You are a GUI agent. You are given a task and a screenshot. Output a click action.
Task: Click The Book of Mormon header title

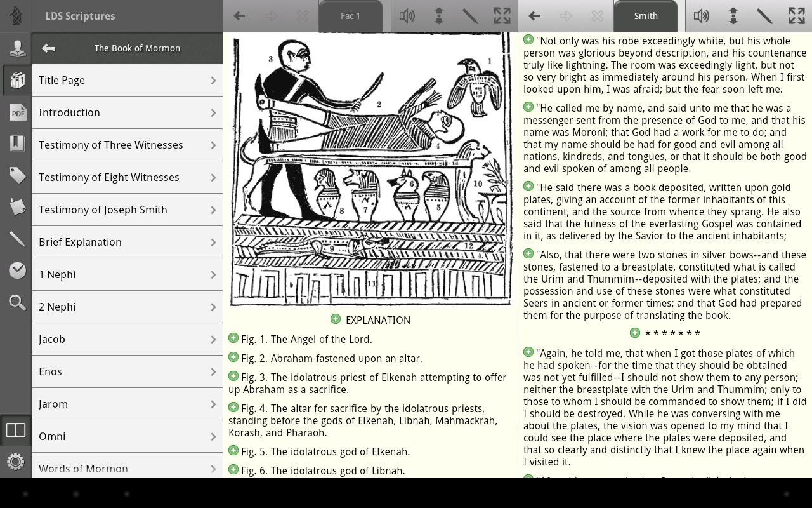pyautogui.click(x=137, y=48)
